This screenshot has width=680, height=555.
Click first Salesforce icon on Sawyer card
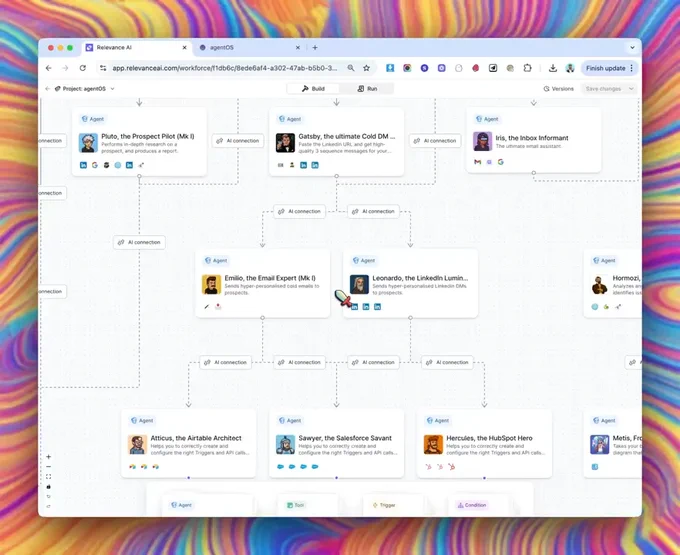(x=280, y=467)
